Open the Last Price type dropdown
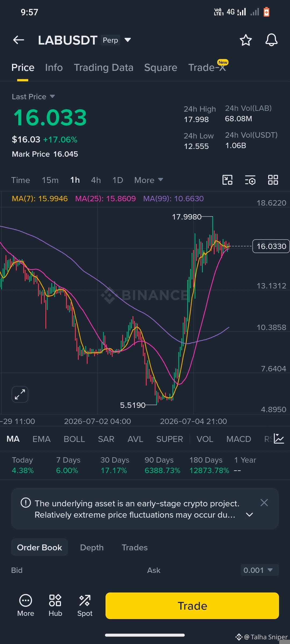The image size is (290, 644). pyautogui.click(x=33, y=97)
